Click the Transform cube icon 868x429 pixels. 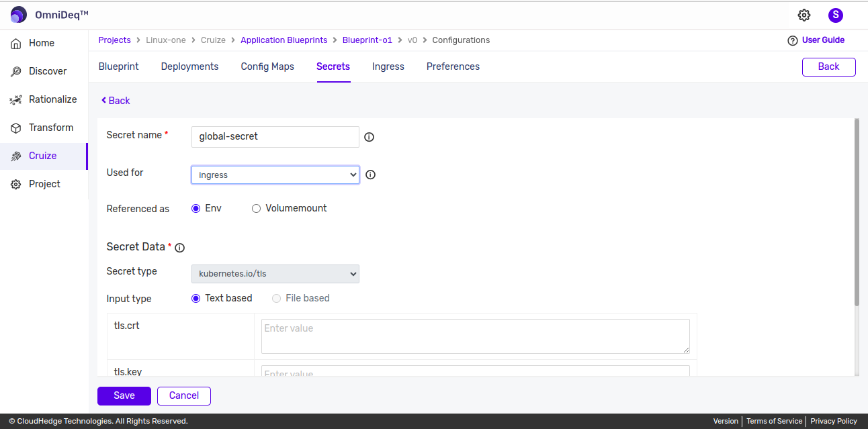point(16,128)
